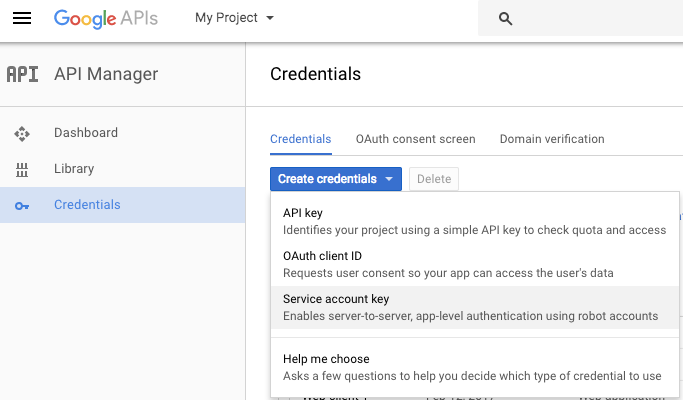Click the Create credentials dropdown arrow
The width and height of the screenshot is (683, 400).
tap(389, 179)
